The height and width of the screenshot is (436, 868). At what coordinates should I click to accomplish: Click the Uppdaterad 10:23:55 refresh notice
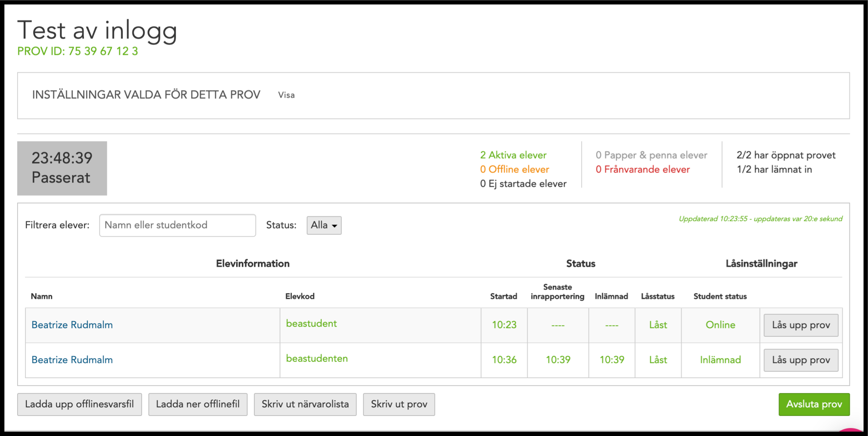(760, 219)
